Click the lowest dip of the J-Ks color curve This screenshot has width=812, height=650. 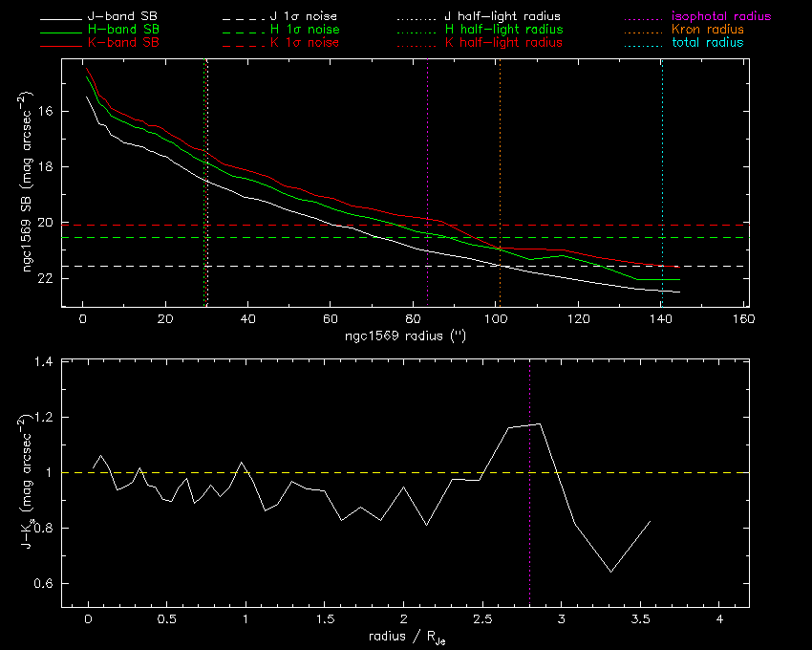pyautogui.click(x=610, y=572)
